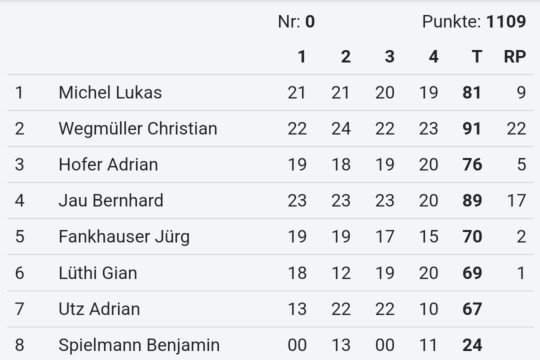Click Wegmüller Christian's total of 91
The width and height of the screenshot is (540, 360).
pos(471,129)
